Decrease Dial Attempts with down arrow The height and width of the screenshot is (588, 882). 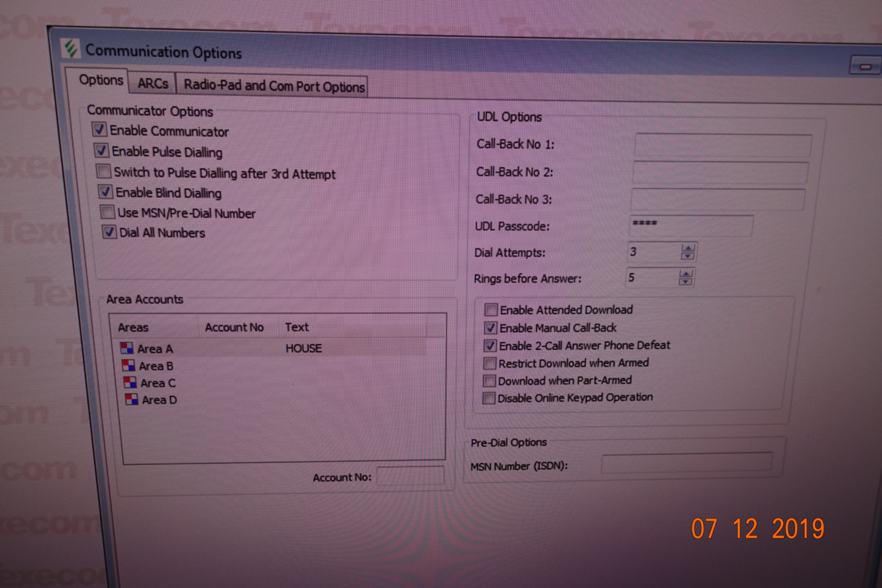point(688,256)
